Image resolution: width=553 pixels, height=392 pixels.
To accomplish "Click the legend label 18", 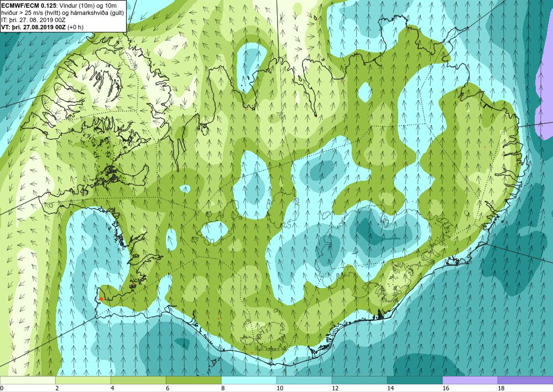I will coord(501,388).
